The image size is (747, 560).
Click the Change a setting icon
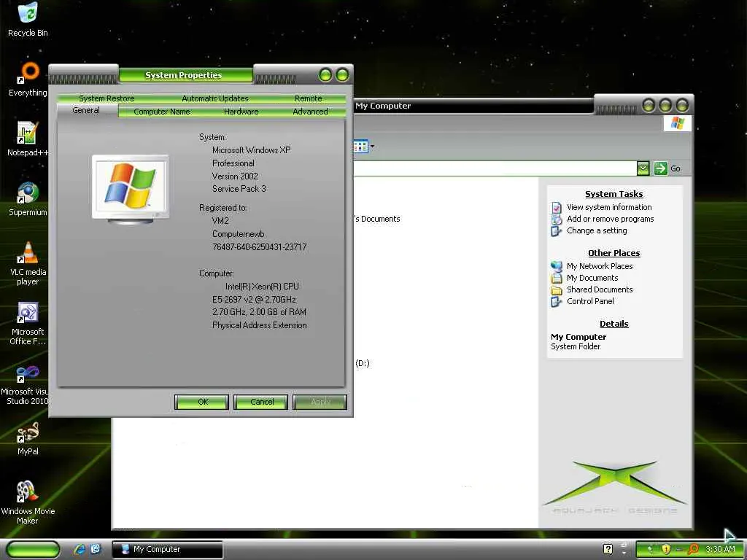pos(557,231)
